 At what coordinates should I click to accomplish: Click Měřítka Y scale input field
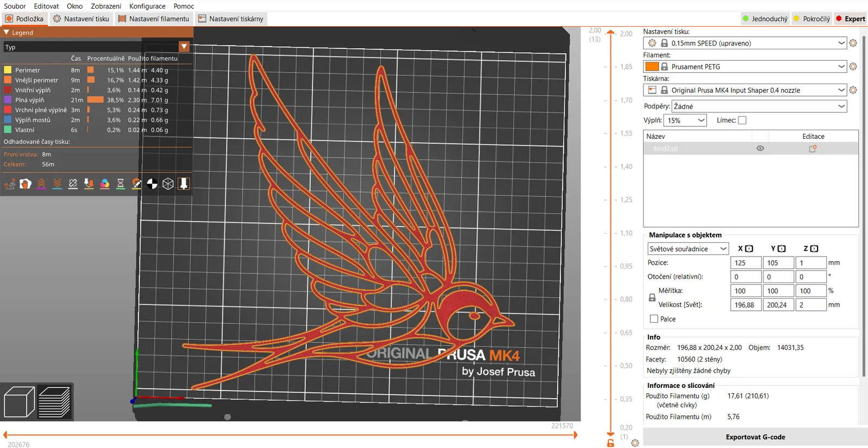coord(778,291)
